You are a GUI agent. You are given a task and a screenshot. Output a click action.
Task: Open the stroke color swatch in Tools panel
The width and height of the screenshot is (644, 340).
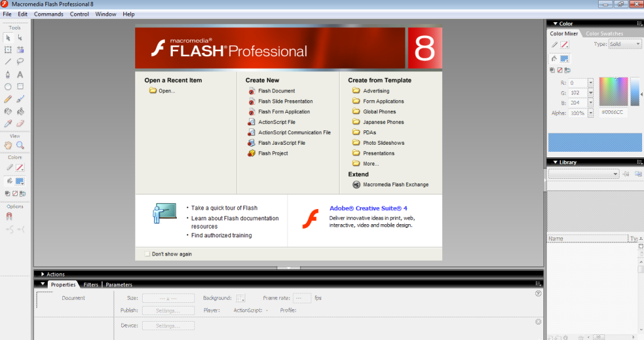[x=19, y=167]
